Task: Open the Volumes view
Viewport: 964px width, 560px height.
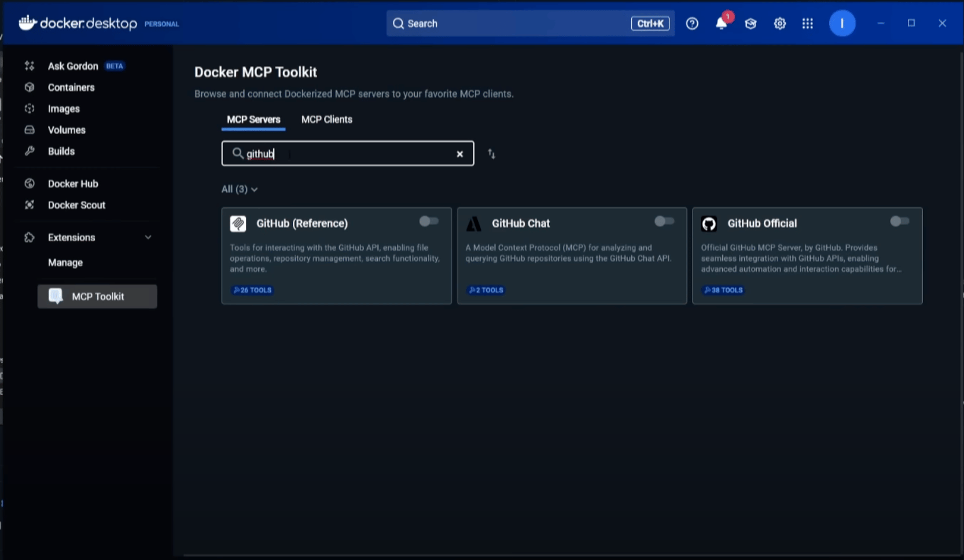Action: 67,130
